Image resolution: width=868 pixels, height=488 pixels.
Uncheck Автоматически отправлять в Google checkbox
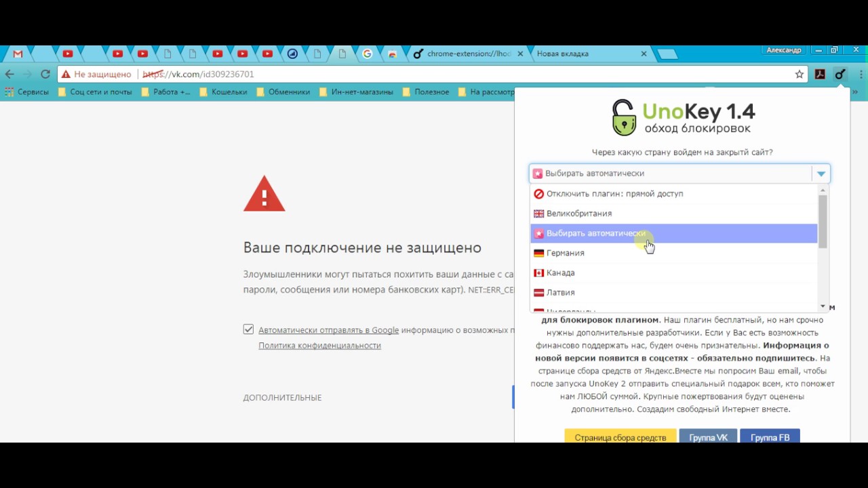tap(248, 329)
